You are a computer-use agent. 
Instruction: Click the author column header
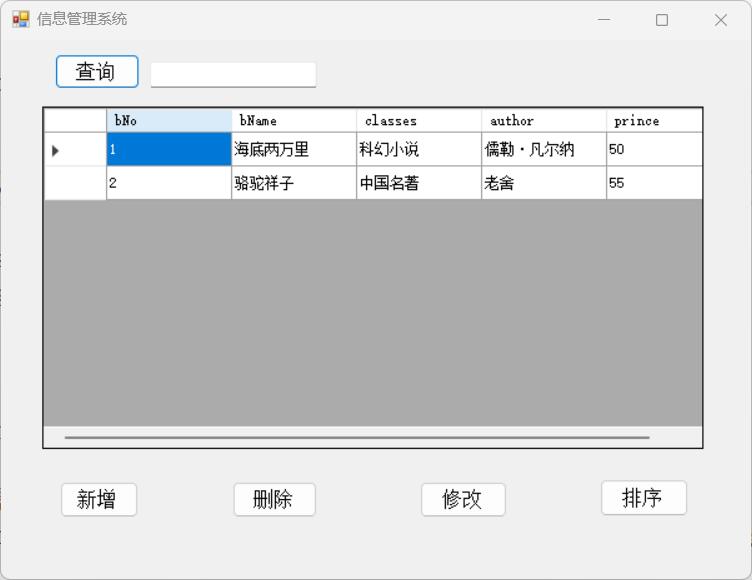[544, 120]
